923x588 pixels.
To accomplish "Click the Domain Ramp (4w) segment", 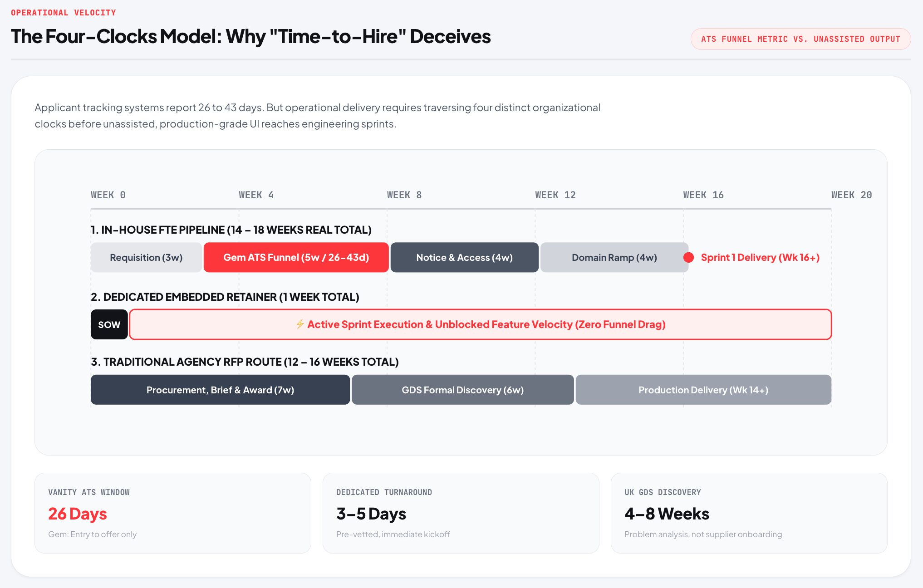I will (x=614, y=257).
